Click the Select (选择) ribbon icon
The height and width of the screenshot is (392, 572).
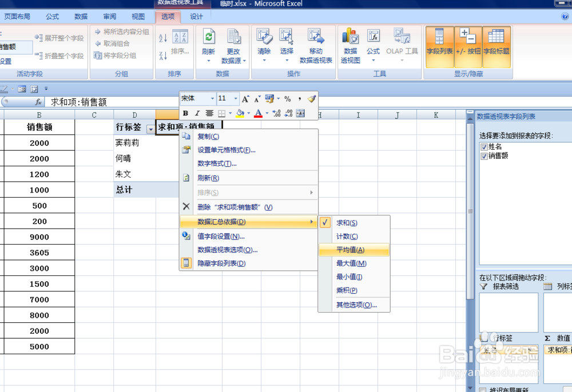287,37
